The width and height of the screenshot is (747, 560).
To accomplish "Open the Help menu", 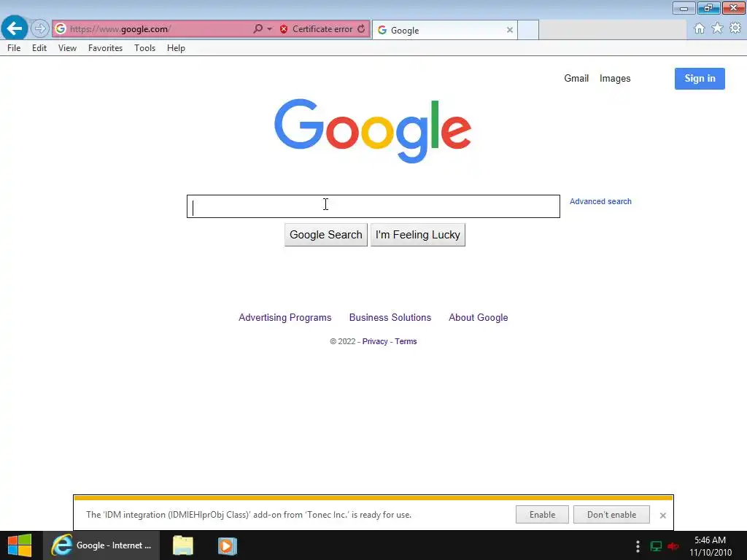I will point(176,48).
